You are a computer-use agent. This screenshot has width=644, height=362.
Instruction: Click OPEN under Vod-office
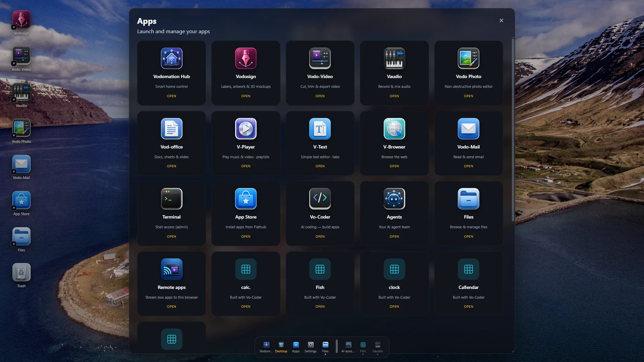click(171, 166)
